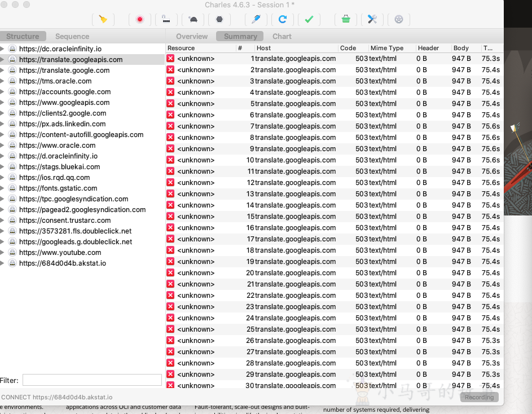Clear session with the broom icon

click(x=103, y=19)
